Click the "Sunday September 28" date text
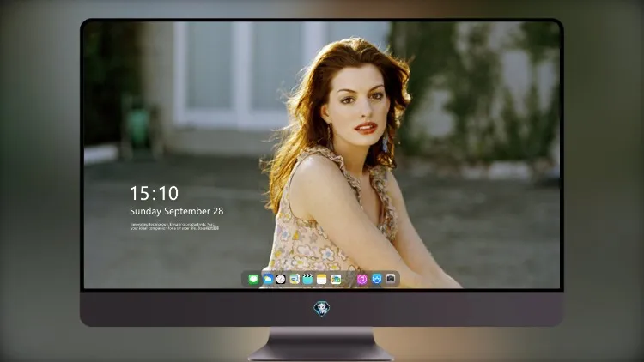Image resolution: width=644 pixels, height=362 pixels. click(177, 211)
